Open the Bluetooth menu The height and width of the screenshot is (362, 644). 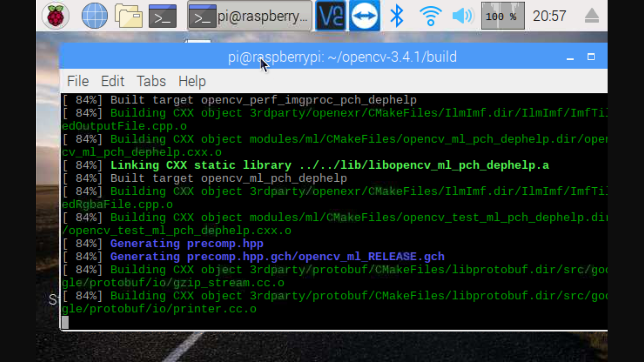[397, 16]
